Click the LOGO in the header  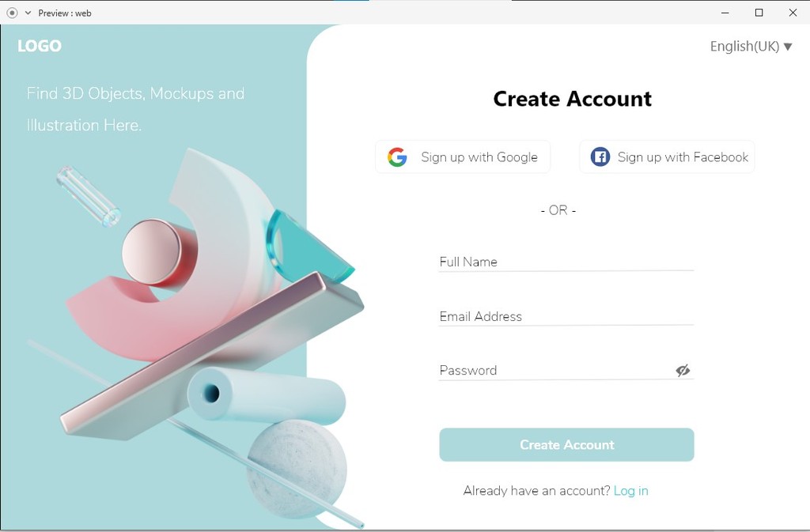[40, 46]
